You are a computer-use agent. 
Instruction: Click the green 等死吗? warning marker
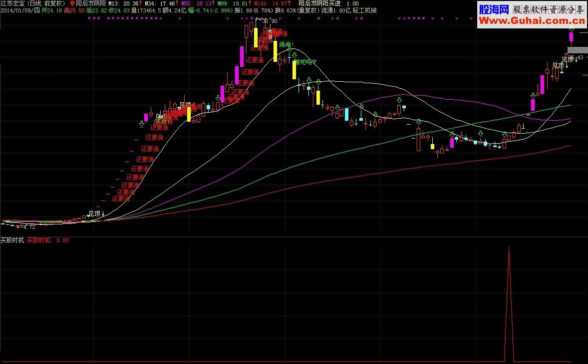pyautogui.click(x=305, y=62)
